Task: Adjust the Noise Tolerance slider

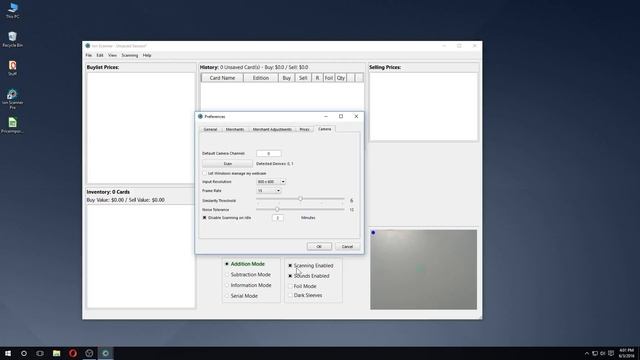Action: (x=277, y=209)
